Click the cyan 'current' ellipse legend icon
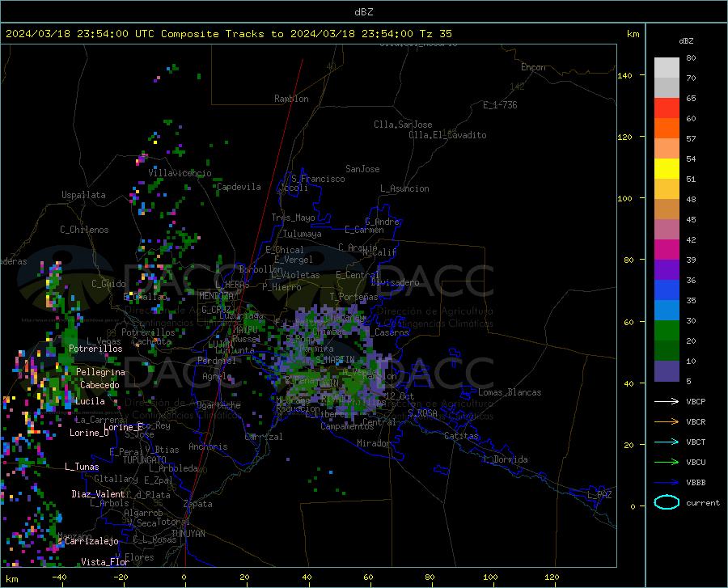Screen dimensions: 728x588 pos(667,502)
